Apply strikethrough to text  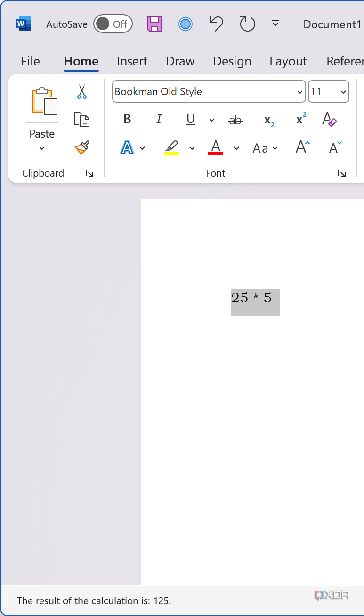[235, 120]
